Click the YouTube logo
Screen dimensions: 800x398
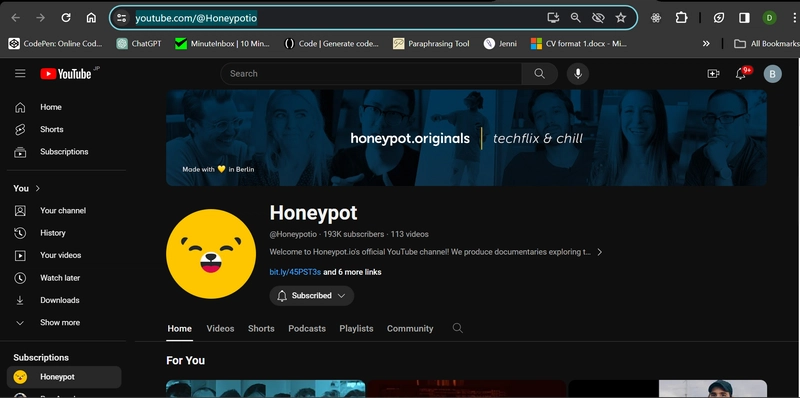tap(66, 74)
